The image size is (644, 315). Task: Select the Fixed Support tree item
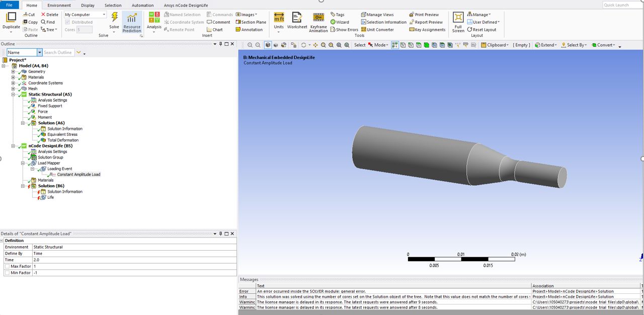pyautogui.click(x=50, y=106)
